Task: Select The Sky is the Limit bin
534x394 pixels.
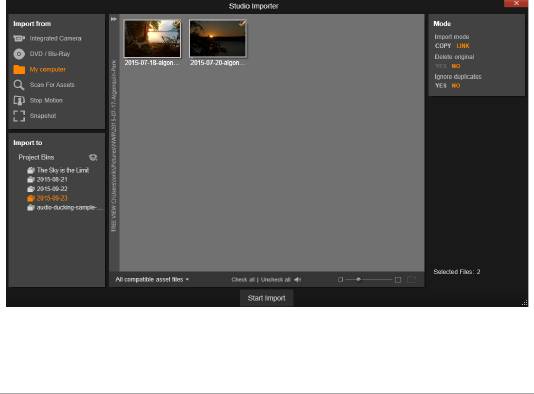Action: tap(63, 170)
